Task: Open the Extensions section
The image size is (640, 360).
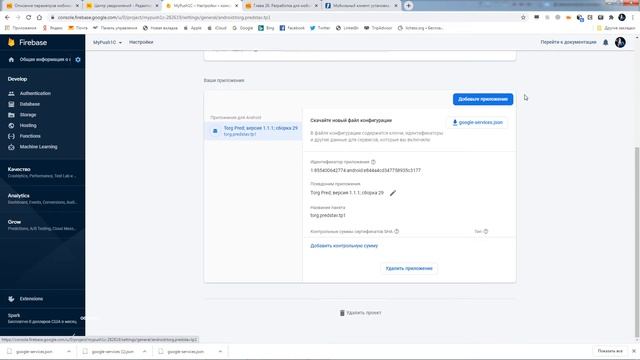Action: coord(31,299)
